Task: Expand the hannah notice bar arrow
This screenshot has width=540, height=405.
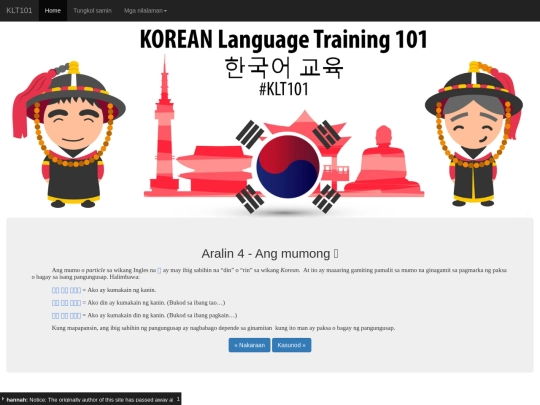Action: click(3, 399)
